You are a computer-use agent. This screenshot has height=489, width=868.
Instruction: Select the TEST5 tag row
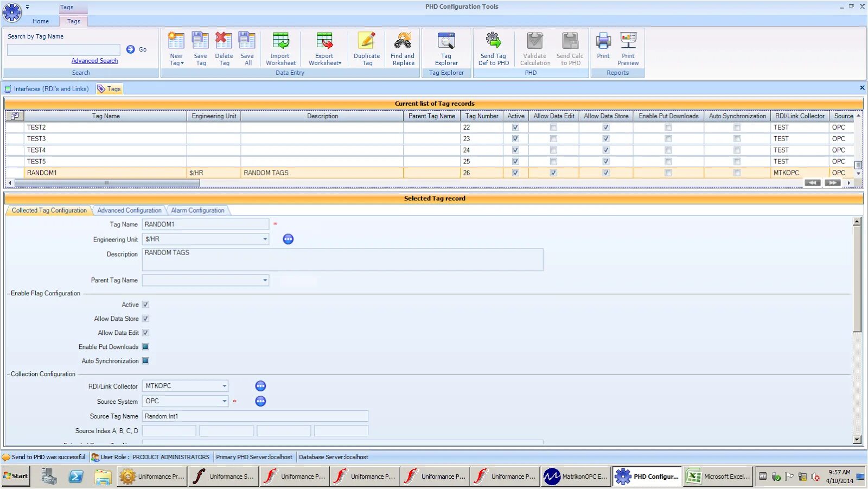pos(429,162)
